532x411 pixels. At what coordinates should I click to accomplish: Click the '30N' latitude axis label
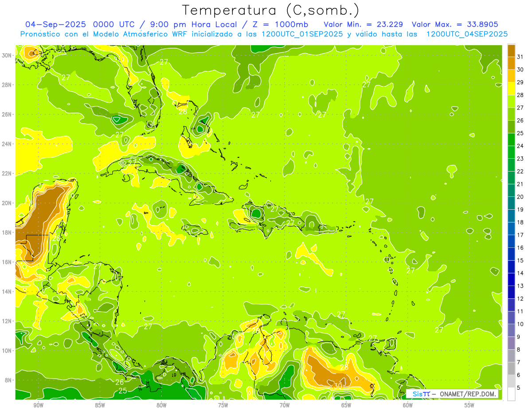pyautogui.click(x=7, y=55)
